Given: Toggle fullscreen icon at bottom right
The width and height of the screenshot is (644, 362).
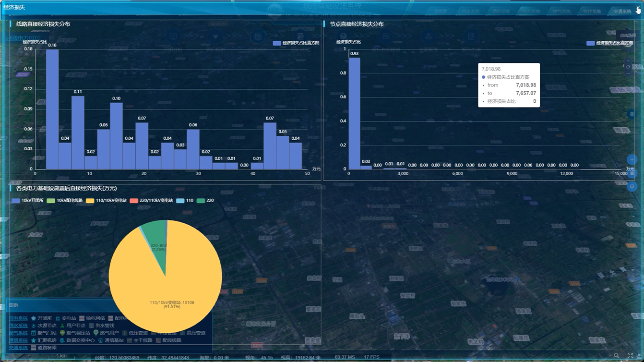Looking at the screenshot, I should (631, 356).
